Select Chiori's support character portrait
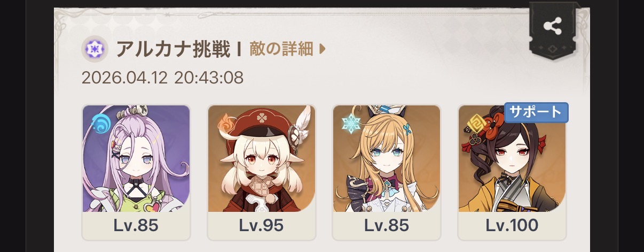The width and height of the screenshot is (644, 252). [x=512, y=158]
